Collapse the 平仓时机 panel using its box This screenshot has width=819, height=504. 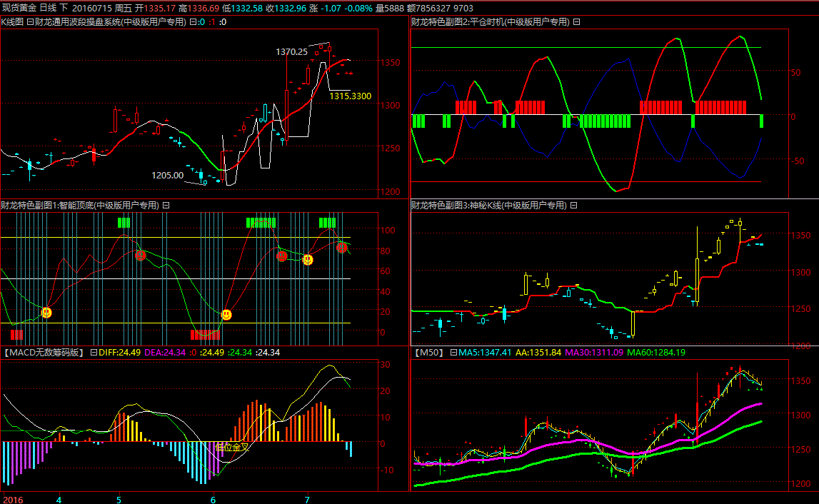tap(577, 22)
